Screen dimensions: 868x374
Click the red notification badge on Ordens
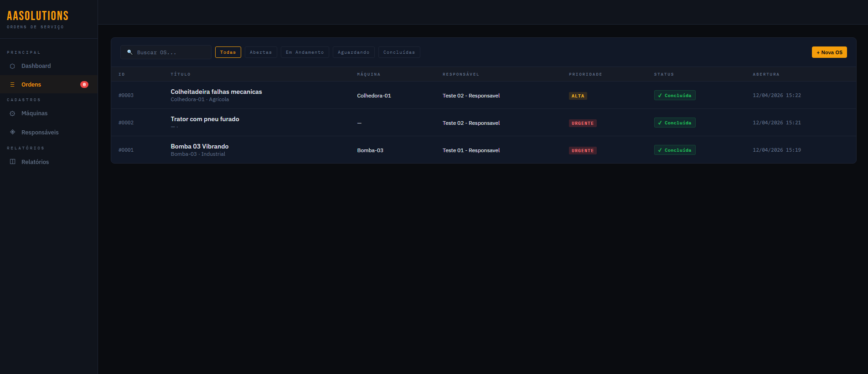tap(84, 84)
